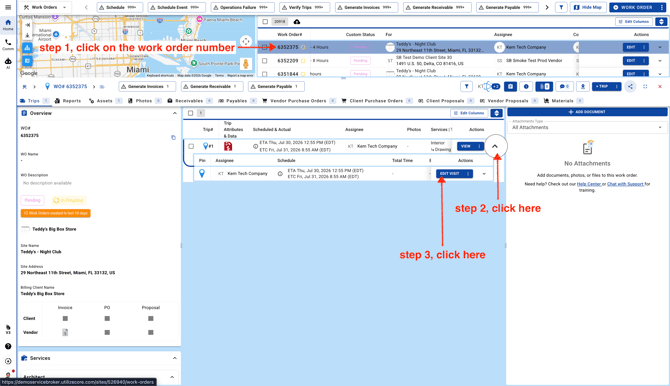Screen dimensions: 670x386
Task: Copy WO# using the copy icon
Action: [173, 138]
